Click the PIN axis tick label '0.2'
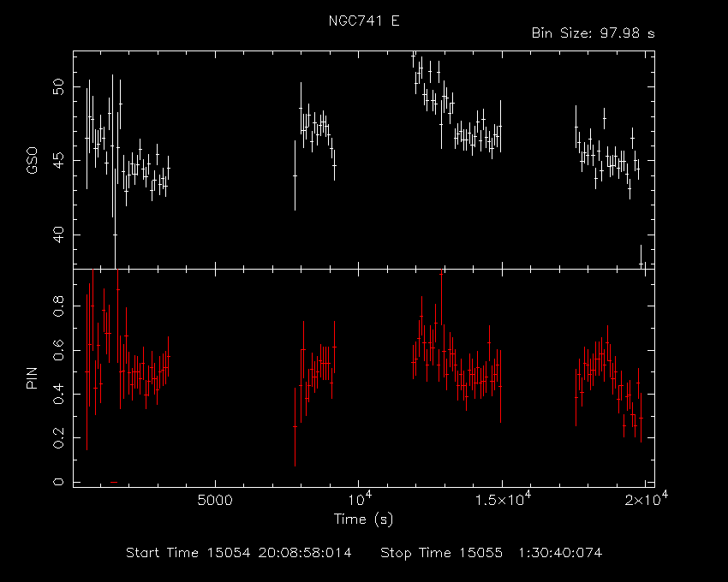This screenshot has height=582, width=728. tap(58, 437)
